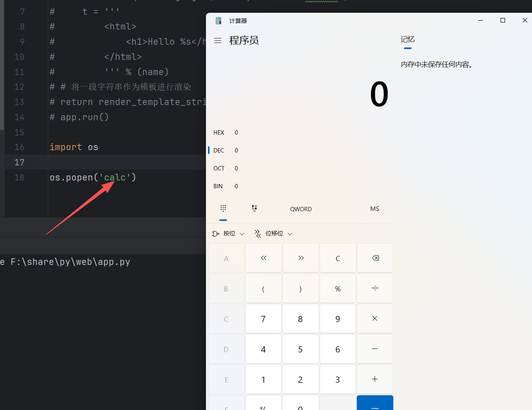Click the close parenthesis key
Viewport: 532px width, 410px height.
click(301, 288)
